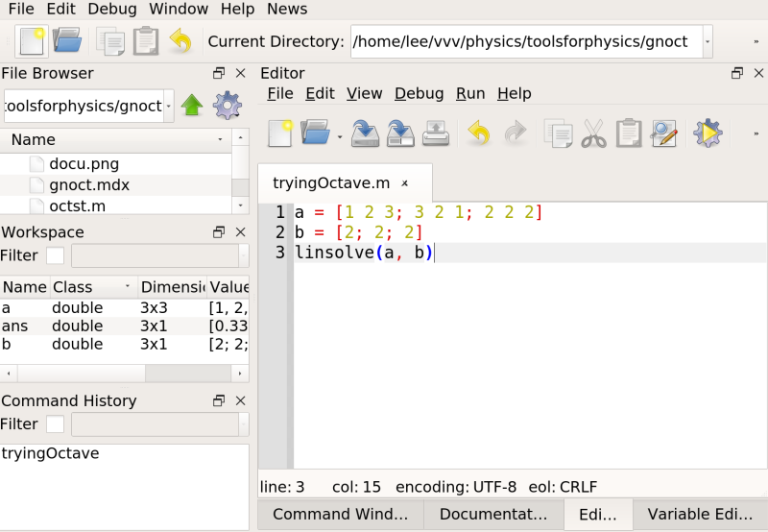Click the editor Undo arrow icon
This screenshot has height=532, width=768.
[478, 133]
